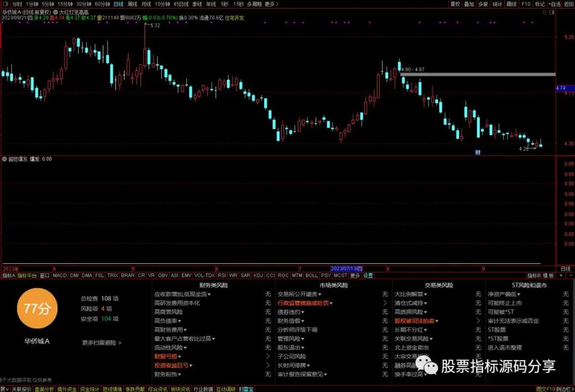Image resolution: width=575 pixels, height=392 pixels.
Task: Open 综合资讯 bottom tab
Action: coord(158,389)
